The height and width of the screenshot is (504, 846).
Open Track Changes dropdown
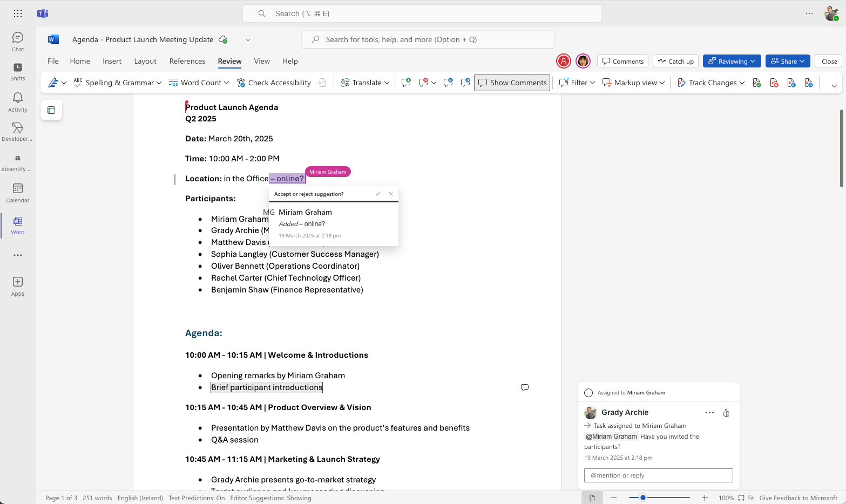point(742,83)
